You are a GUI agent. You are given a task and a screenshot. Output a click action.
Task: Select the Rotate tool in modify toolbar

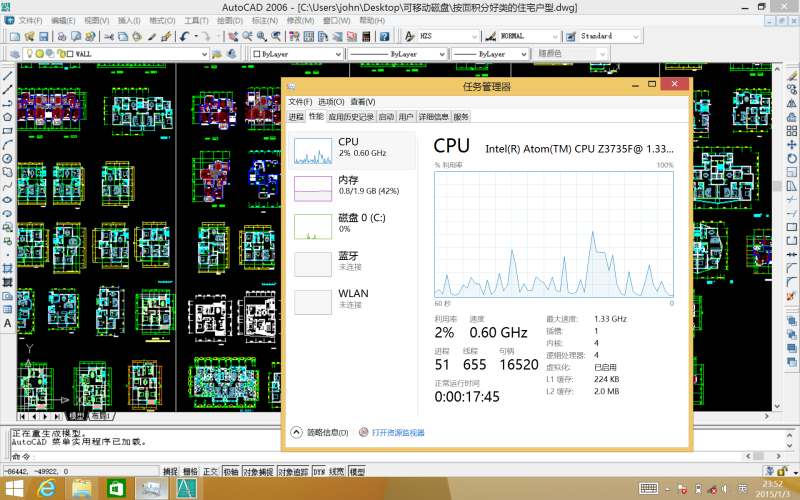pos(792,158)
